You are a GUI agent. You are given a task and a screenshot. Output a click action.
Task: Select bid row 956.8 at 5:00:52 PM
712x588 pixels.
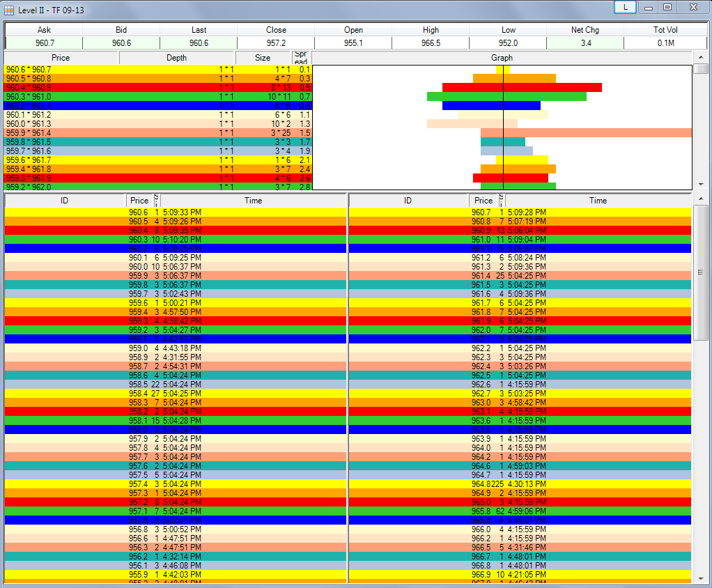(x=176, y=529)
